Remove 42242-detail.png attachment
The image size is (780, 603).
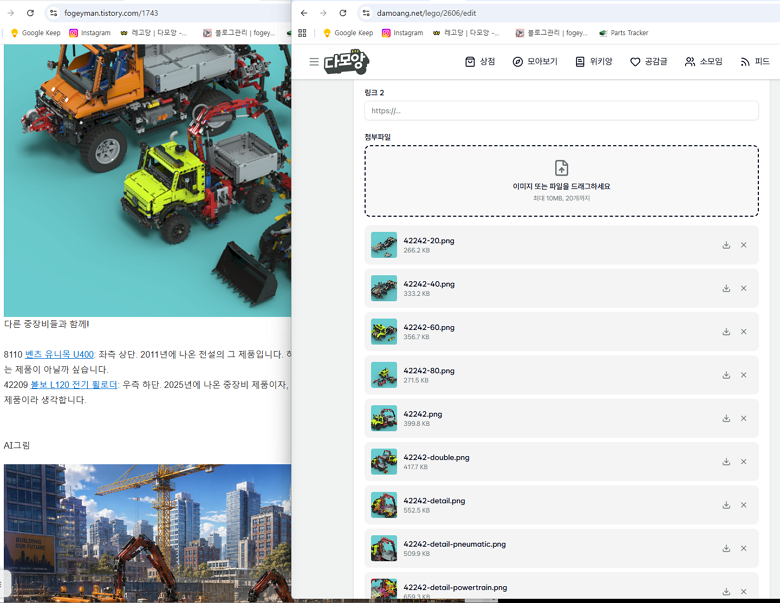click(744, 504)
